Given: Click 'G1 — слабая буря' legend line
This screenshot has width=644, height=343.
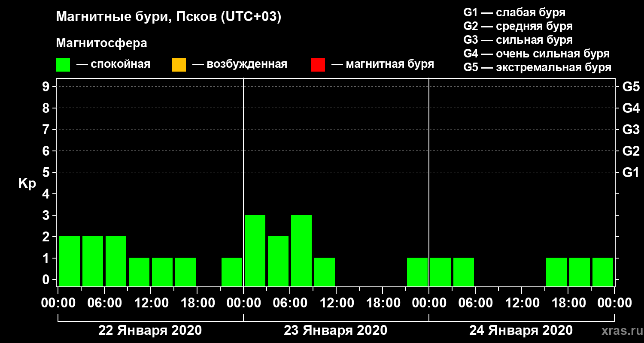Looking at the screenshot, I should click(x=514, y=12).
